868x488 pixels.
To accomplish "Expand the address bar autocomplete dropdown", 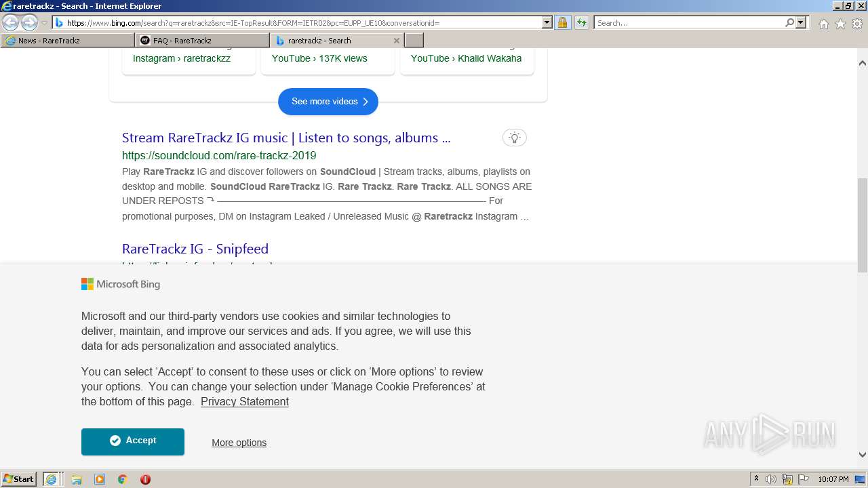I will (547, 22).
